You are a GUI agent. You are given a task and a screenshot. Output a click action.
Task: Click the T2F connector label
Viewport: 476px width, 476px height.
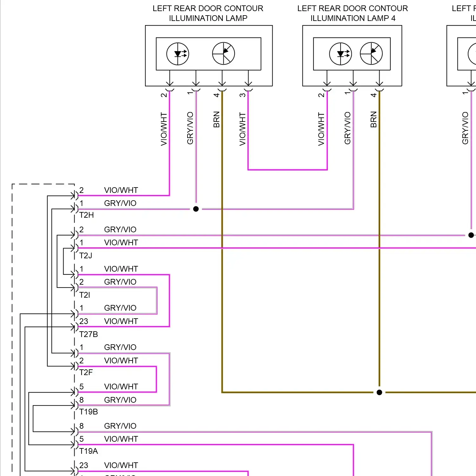point(86,373)
